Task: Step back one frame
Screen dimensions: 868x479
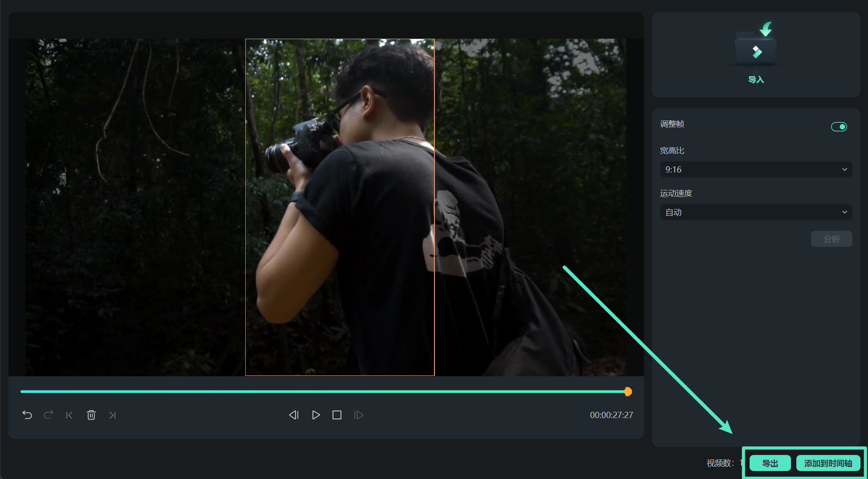Action: point(294,415)
